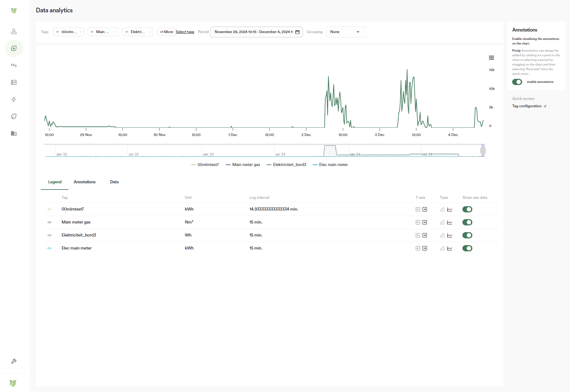Remove the 00mlm... tag chip
Image resolution: width=570 pixels, height=392 pixels.
[80, 32]
